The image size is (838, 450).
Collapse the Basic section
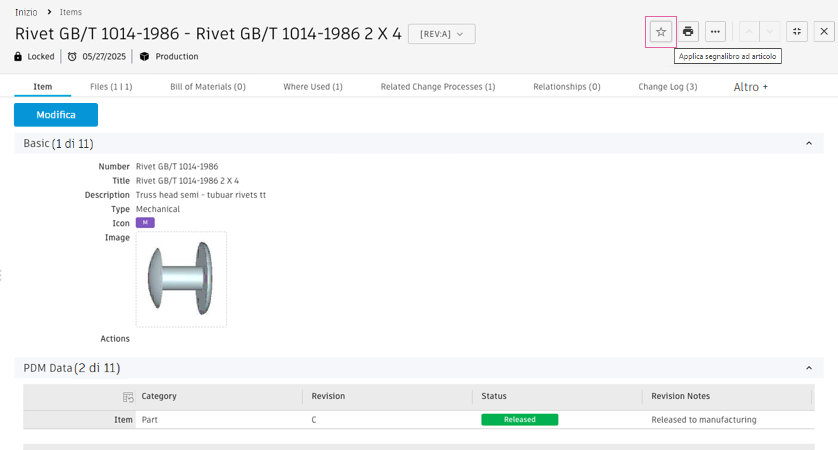pos(809,143)
